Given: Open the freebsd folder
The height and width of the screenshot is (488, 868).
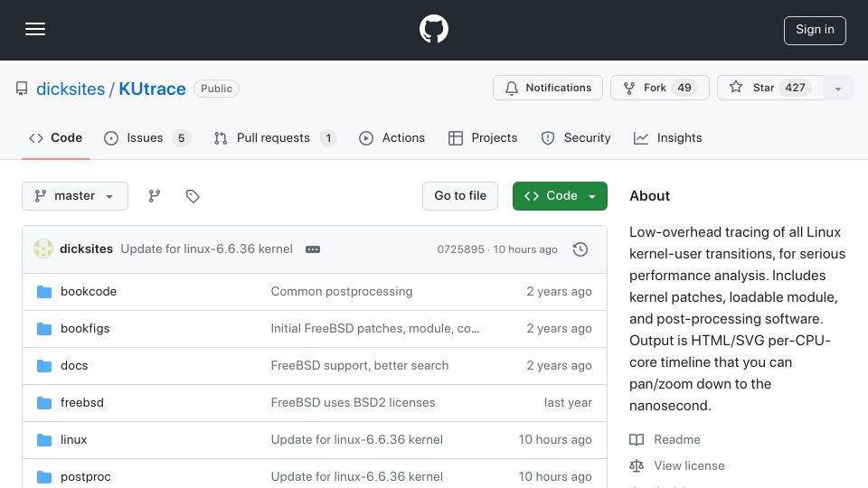Looking at the screenshot, I should coord(82,403).
